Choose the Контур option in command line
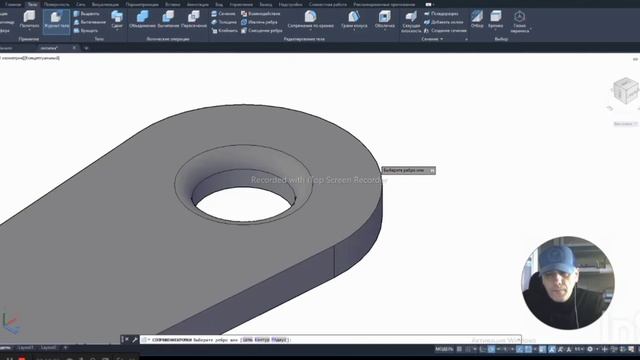Screen dimensions: 640x360 point(262,340)
